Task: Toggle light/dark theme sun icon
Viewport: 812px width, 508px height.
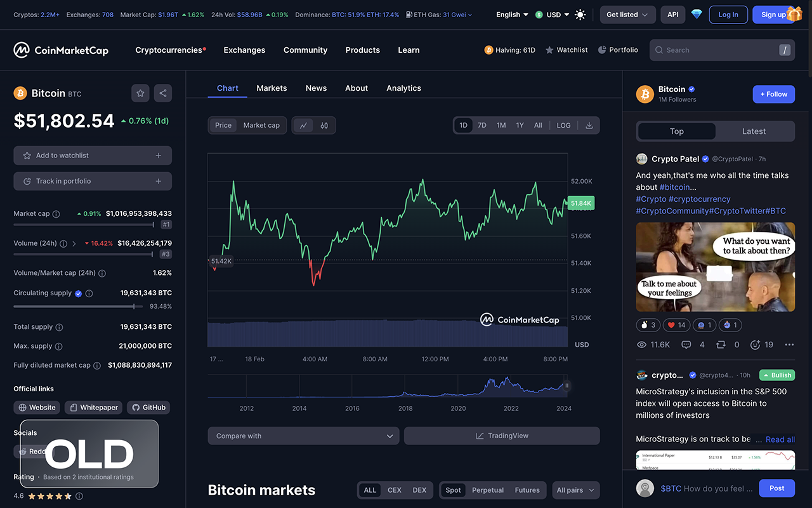Action: coord(580,15)
